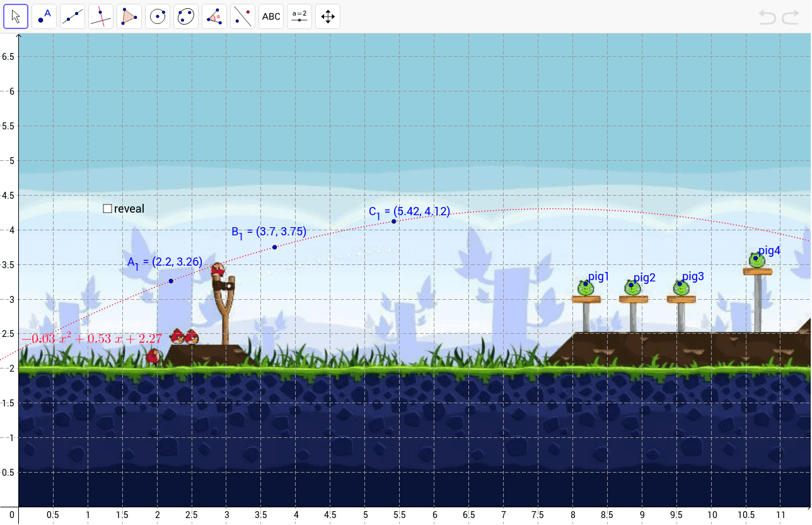Select the Angle tool

[x=214, y=16]
